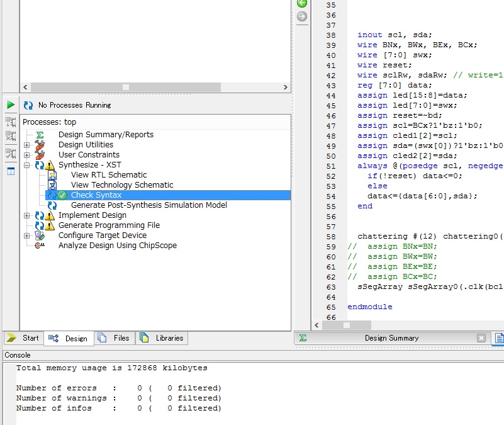
Task: Open the Libraries tab
Action: click(x=162, y=338)
